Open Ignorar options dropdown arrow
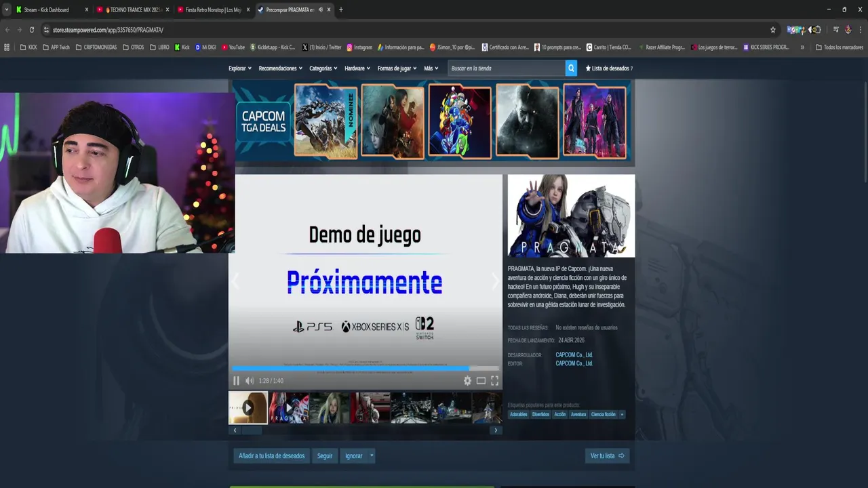This screenshot has width=868, height=488. tap(372, 455)
